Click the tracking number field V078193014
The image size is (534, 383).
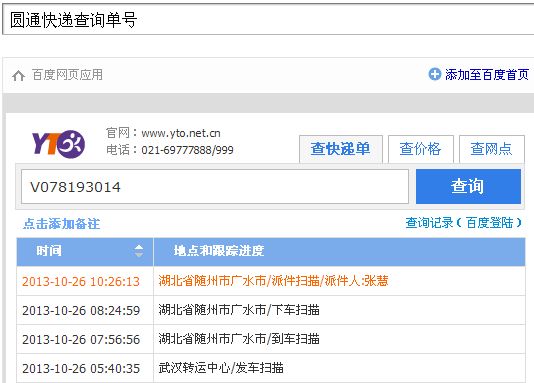[215, 187]
